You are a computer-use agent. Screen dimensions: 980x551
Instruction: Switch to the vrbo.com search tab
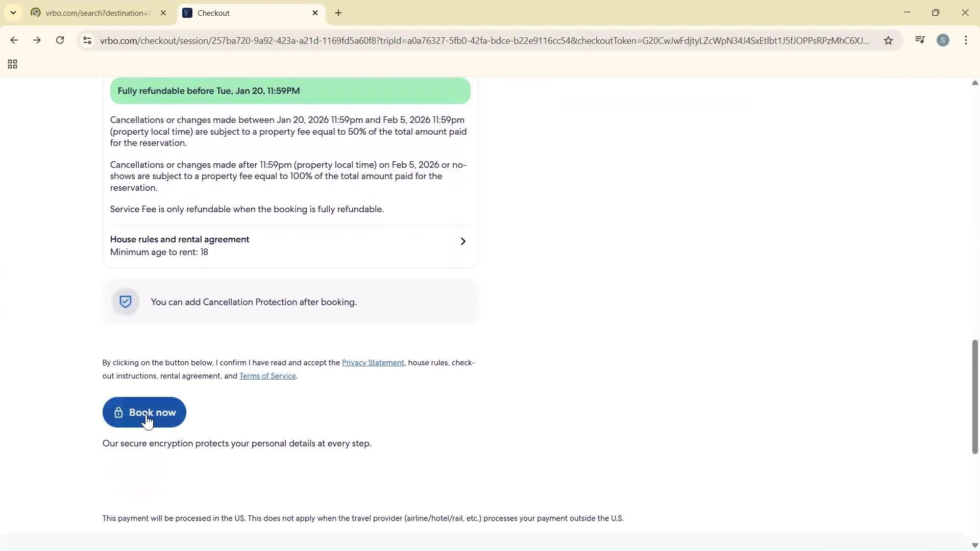(92, 13)
